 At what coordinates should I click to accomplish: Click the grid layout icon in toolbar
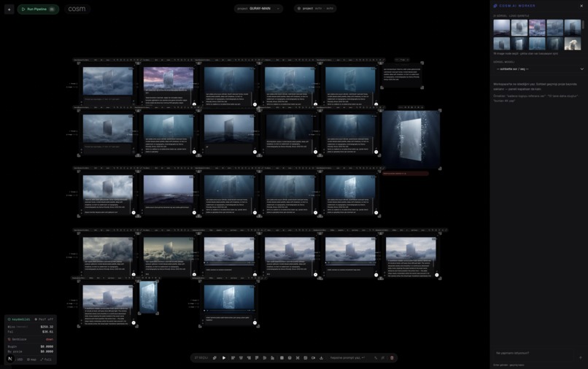click(x=305, y=358)
